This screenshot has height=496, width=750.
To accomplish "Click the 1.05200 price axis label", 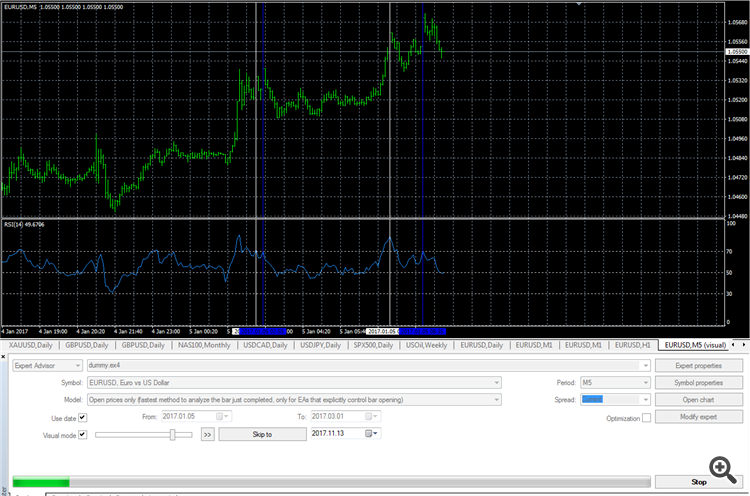I will (737, 100).
